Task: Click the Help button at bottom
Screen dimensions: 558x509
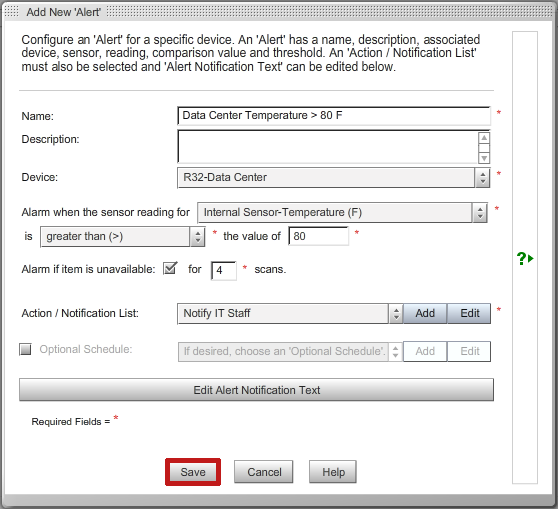Action: pos(333,472)
